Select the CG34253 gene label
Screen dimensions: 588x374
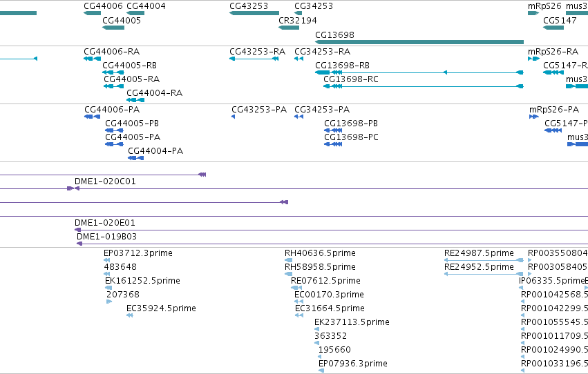click(314, 6)
